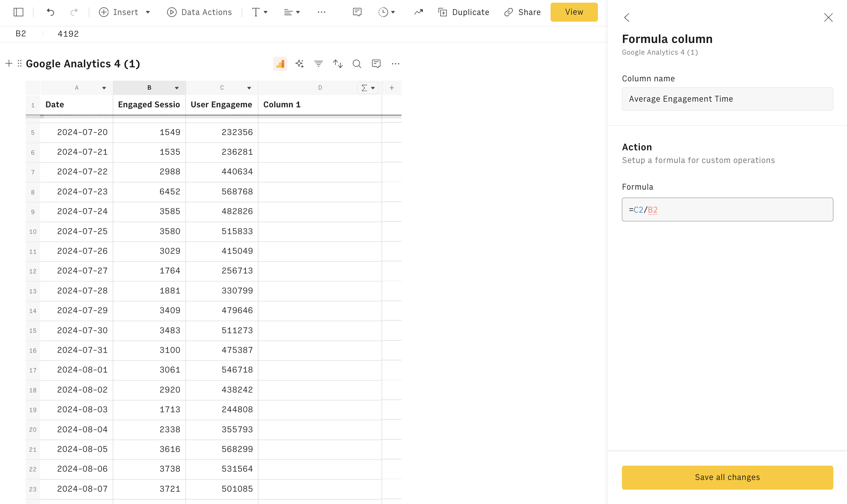
Task: Go back in Formula column panel
Action: point(627,18)
